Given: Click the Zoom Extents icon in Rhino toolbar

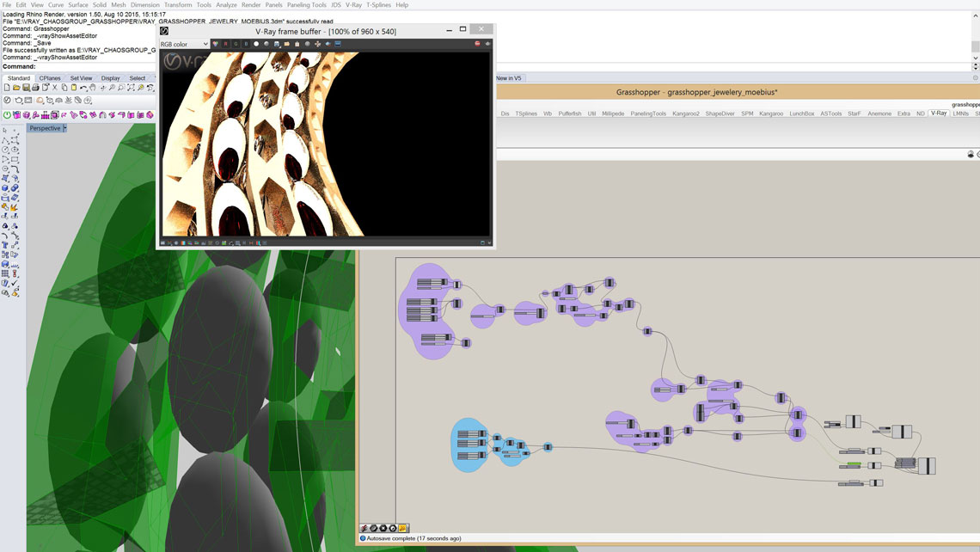Looking at the screenshot, I should [x=131, y=89].
